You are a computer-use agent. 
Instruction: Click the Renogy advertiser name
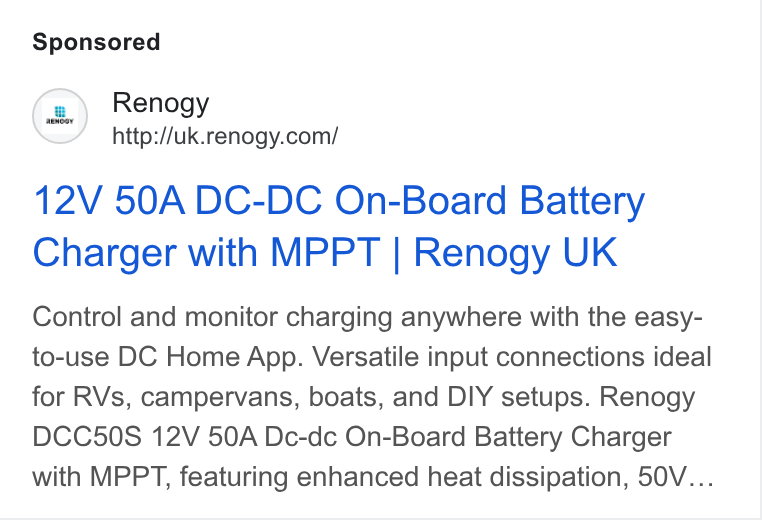pos(161,104)
